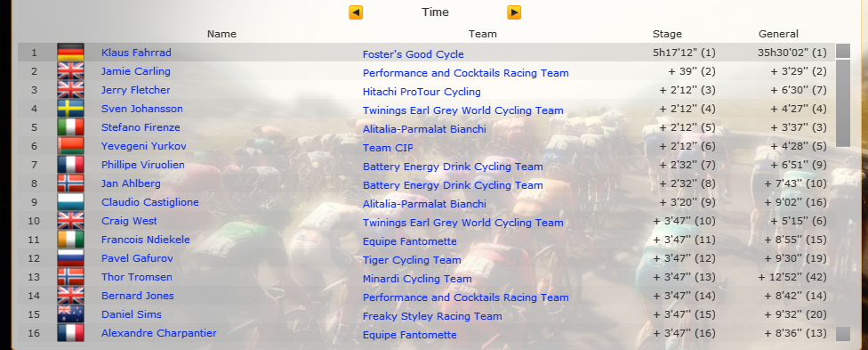Click the left orange arrow beside Time
The height and width of the screenshot is (350, 868).
[356, 12]
